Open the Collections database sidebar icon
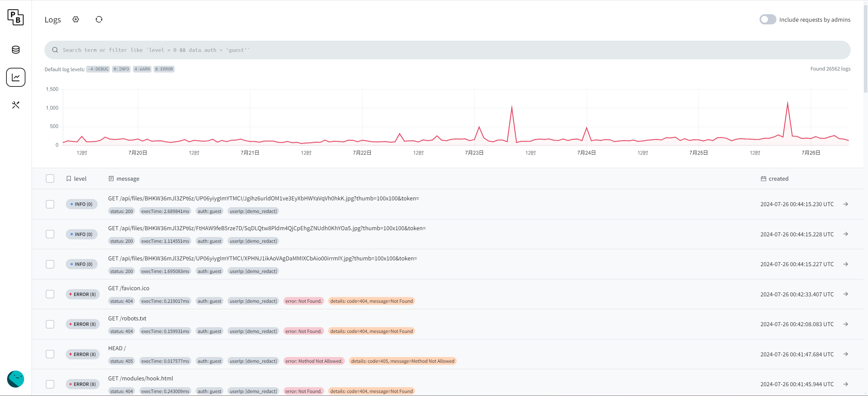Viewport: 868px width, 396px height. coord(16,50)
